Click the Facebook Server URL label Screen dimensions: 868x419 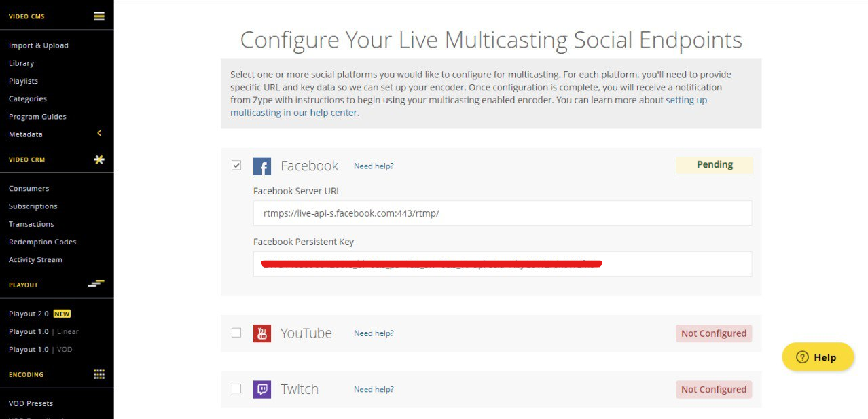(x=297, y=191)
